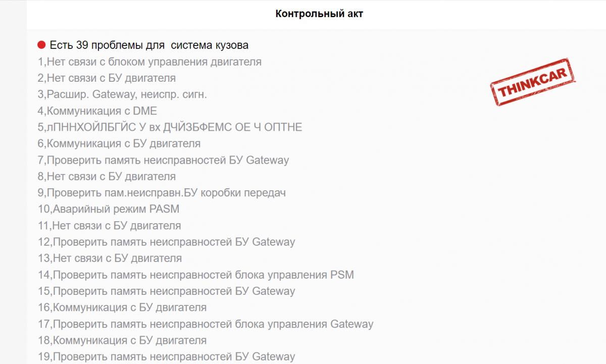The height and width of the screenshot is (364, 606).
Task: Open item 7 about Gateway fault memory
Action: pos(163,160)
